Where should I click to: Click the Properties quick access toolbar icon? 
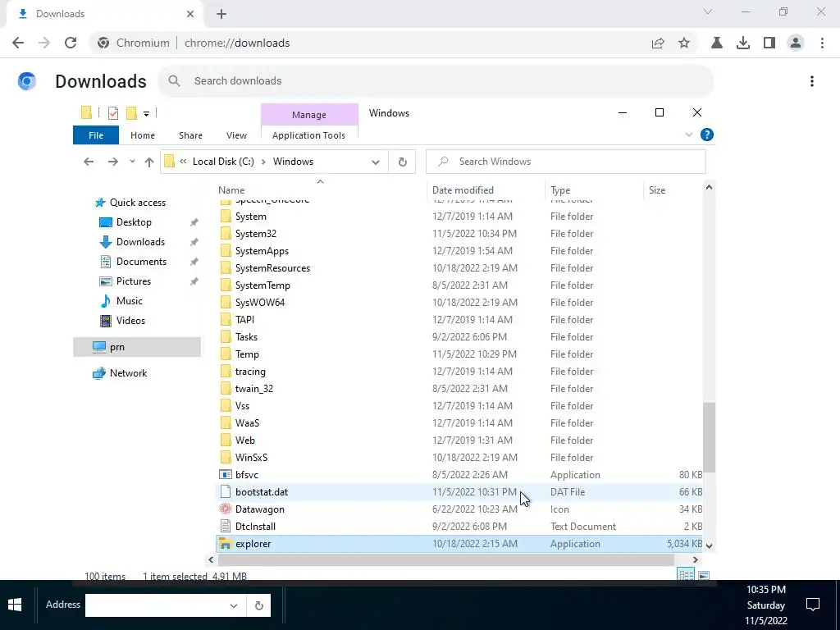113,112
